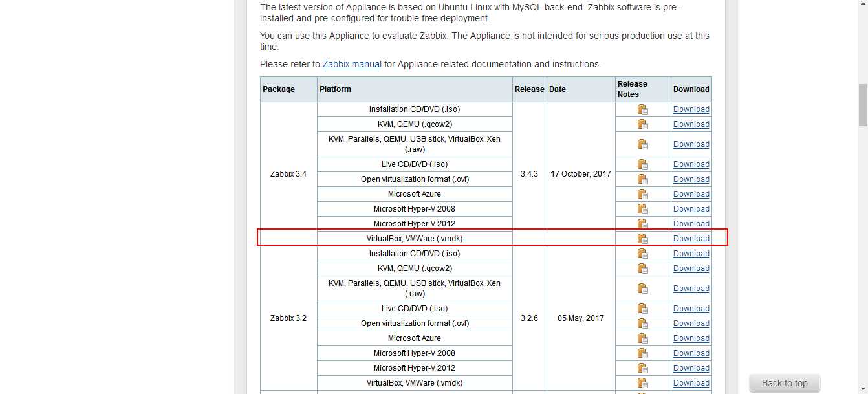868x394 pixels.
Task: Select "KVM, QEMU (.qcow2)" platform text in Zabbix 3.2
Action: [x=415, y=268]
